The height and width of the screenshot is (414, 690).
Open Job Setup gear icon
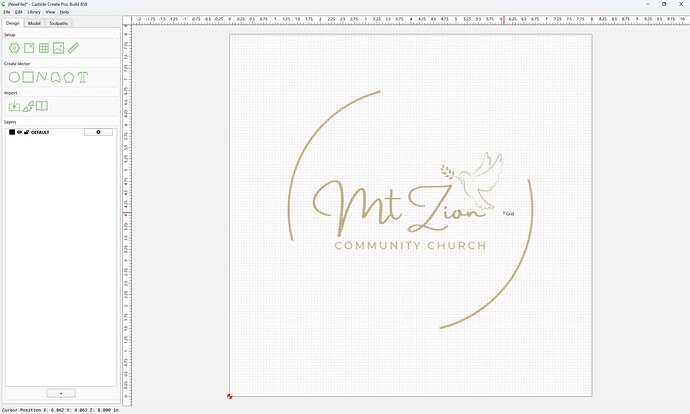point(14,48)
